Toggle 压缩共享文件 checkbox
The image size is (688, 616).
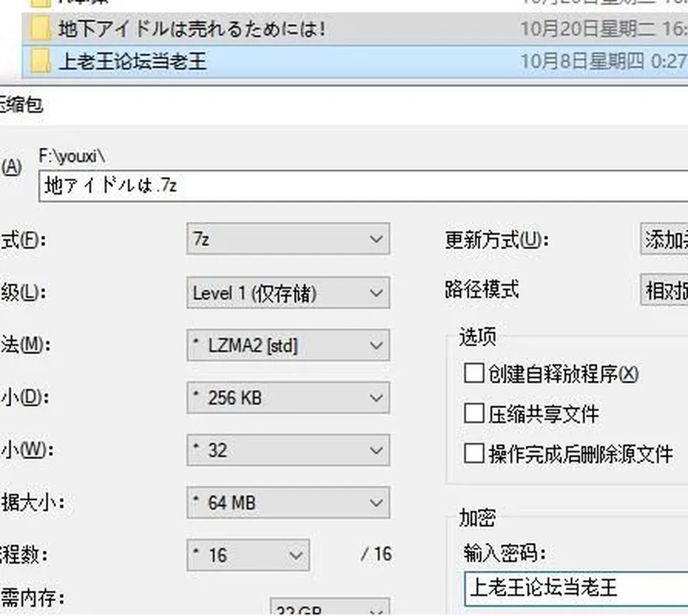(x=474, y=414)
